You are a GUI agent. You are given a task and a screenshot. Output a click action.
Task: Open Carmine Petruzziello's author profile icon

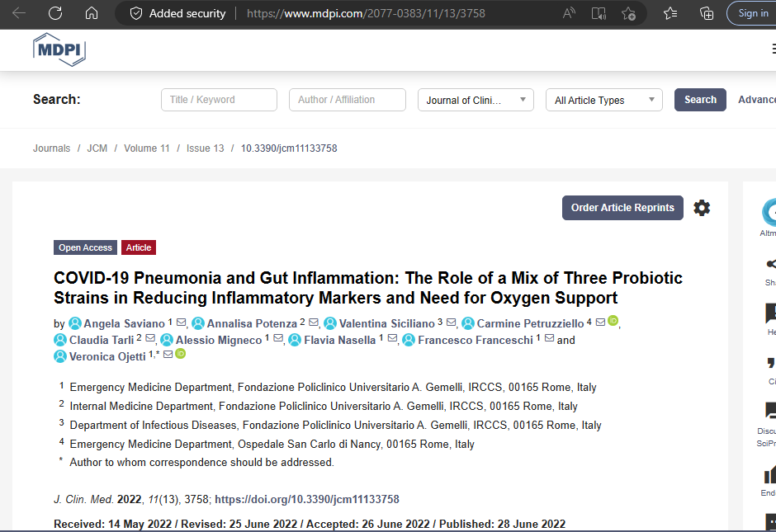tap(468, 323)
